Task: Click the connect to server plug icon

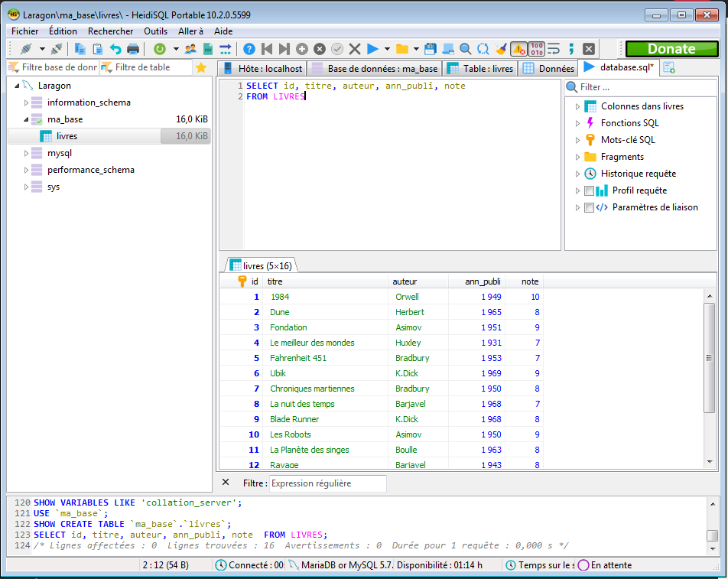Action: 26,49
